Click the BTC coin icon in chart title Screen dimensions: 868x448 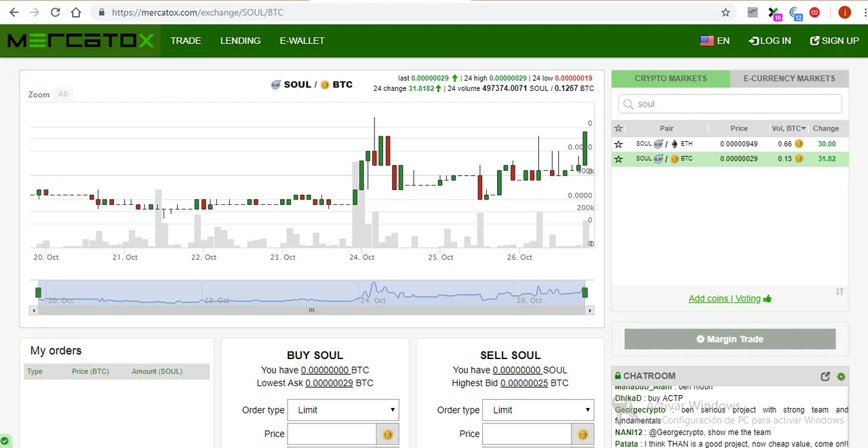[325, 85]
